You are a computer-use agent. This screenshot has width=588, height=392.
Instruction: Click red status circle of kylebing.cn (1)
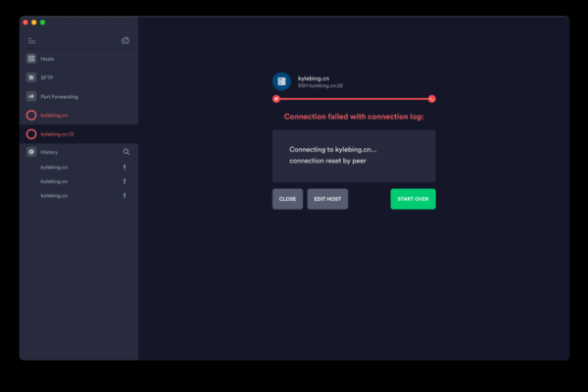(x=31, y=134)
